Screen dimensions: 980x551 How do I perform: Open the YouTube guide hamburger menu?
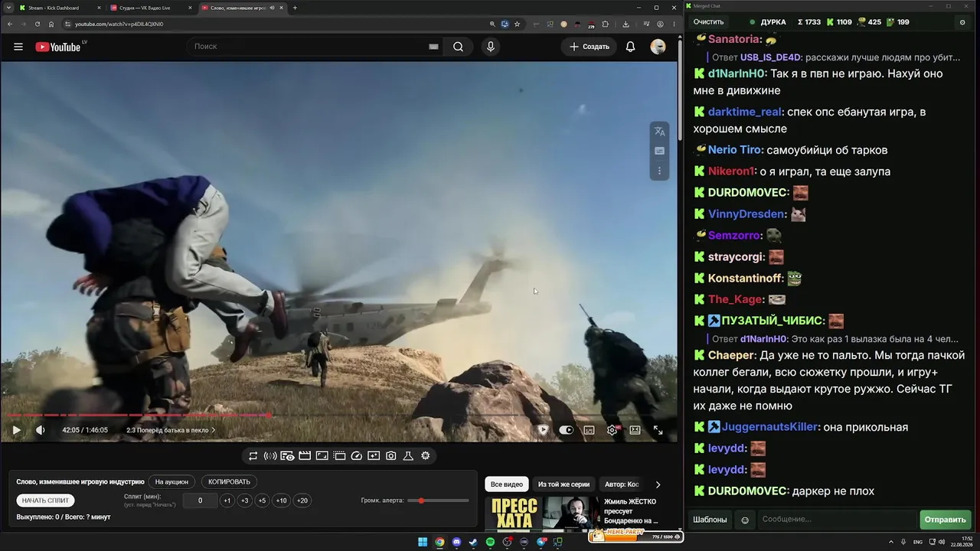tap(18, 47)
